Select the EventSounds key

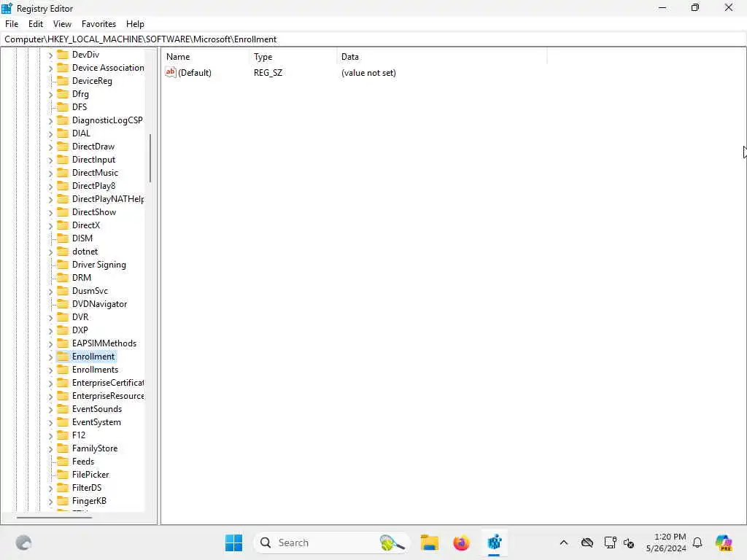tap(97, 408)
